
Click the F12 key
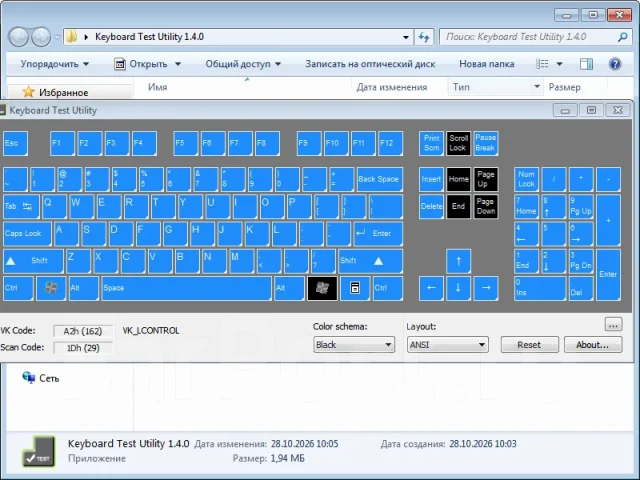[x=390, y=143]
